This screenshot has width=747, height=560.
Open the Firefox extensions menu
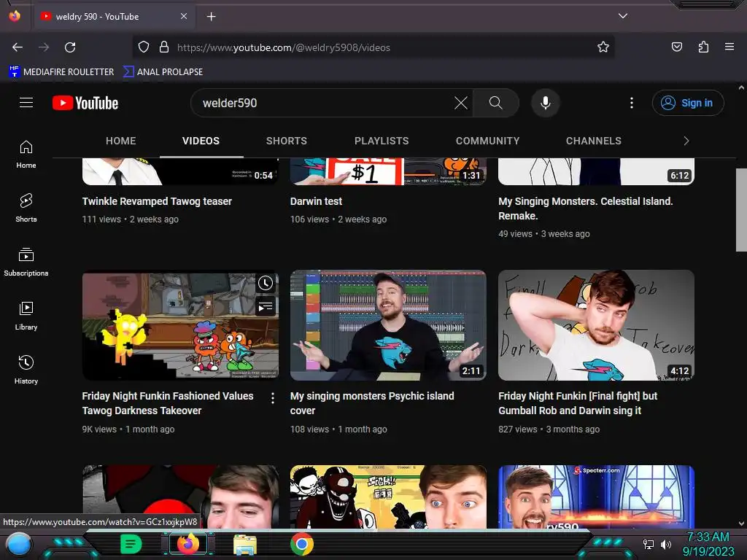pos(703,47)
